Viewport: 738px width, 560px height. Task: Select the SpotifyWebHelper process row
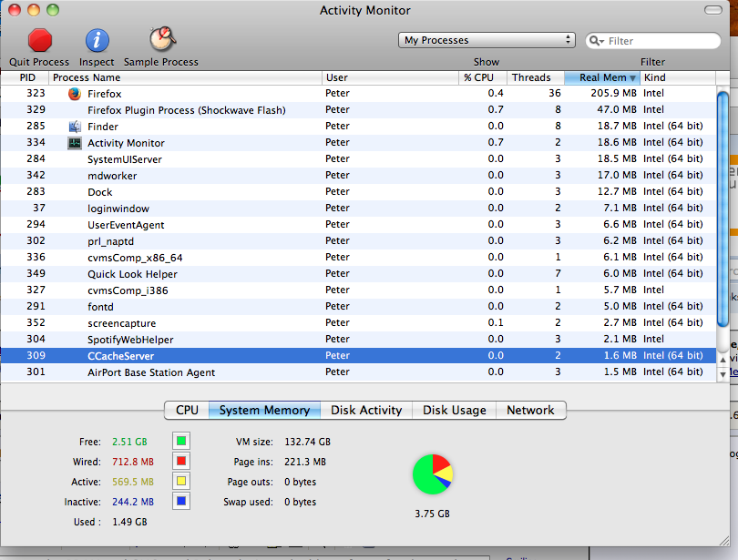358,340
